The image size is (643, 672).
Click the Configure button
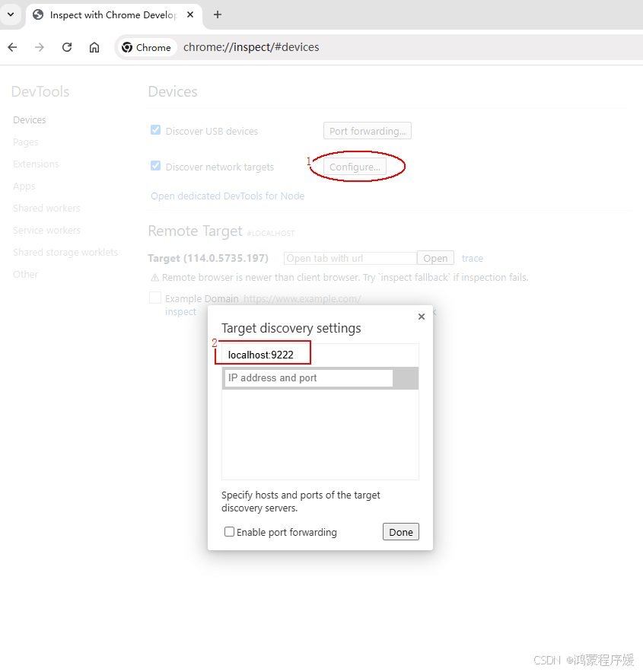[x=355, y=167]
